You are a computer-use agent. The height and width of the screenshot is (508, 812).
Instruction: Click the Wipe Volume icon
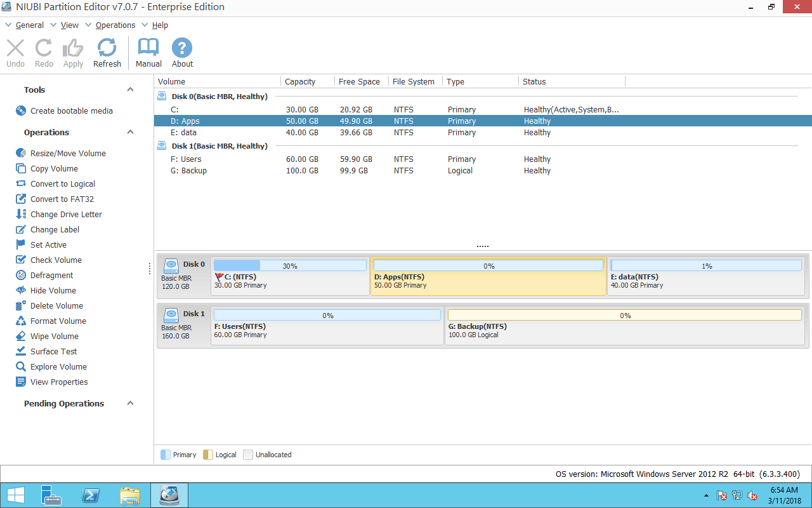point(21,336)
